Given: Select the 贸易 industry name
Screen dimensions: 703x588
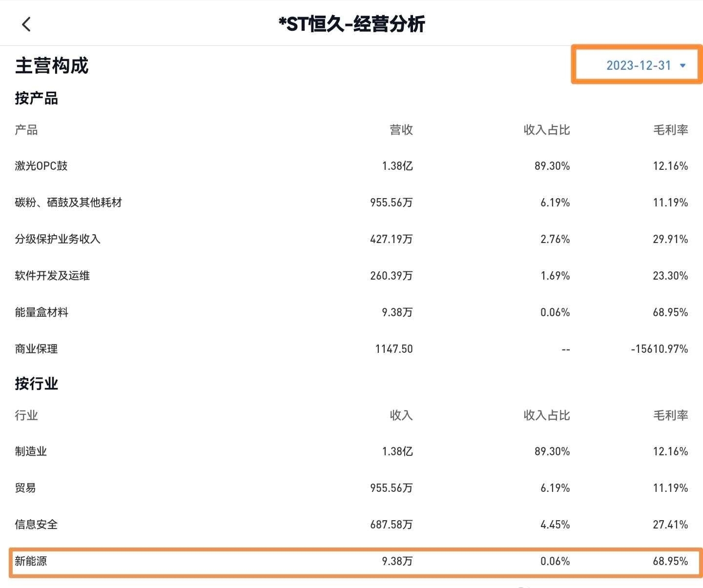Looking at the screenshot, I should [25, 488].
